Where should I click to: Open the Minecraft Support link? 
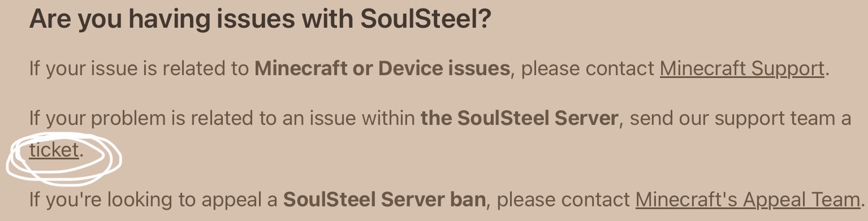click(741, 68)
